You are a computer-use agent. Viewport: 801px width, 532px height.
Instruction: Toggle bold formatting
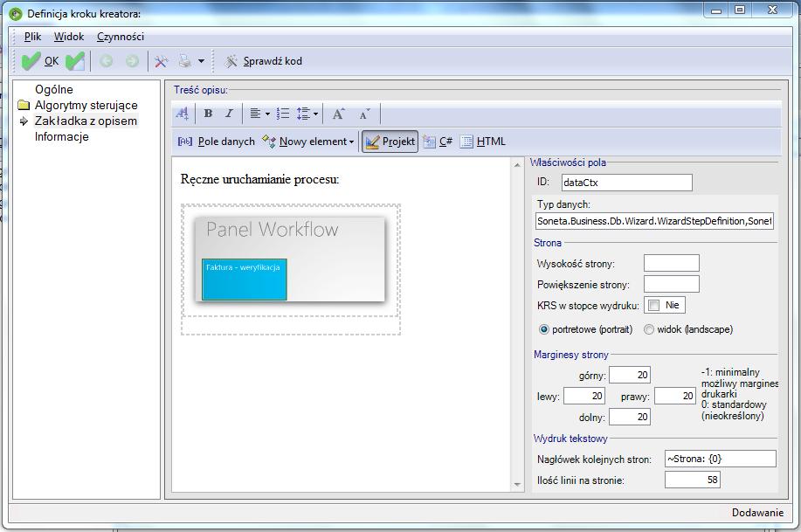[x=208, y=114]
